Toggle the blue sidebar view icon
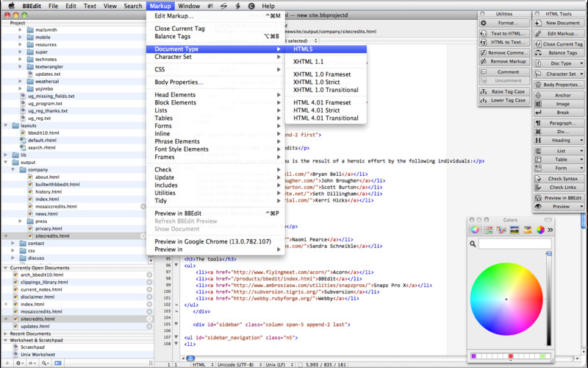 click(x=58, y=363)
